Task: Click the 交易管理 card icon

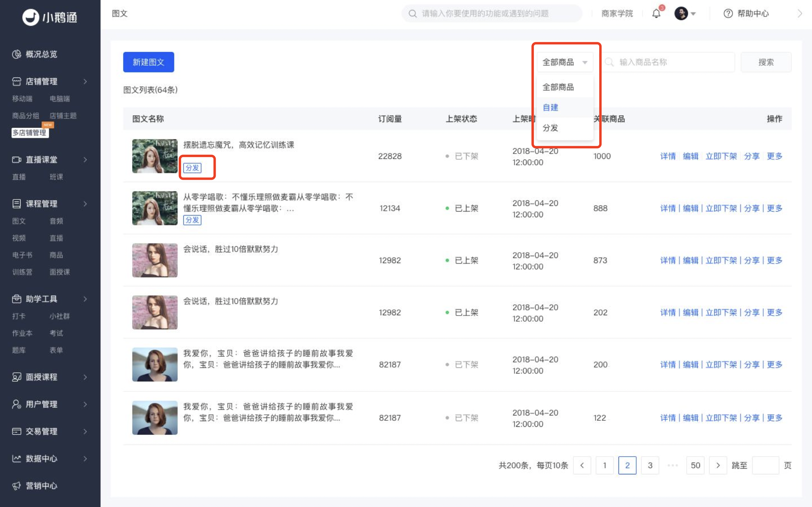Action: (17, 431)
